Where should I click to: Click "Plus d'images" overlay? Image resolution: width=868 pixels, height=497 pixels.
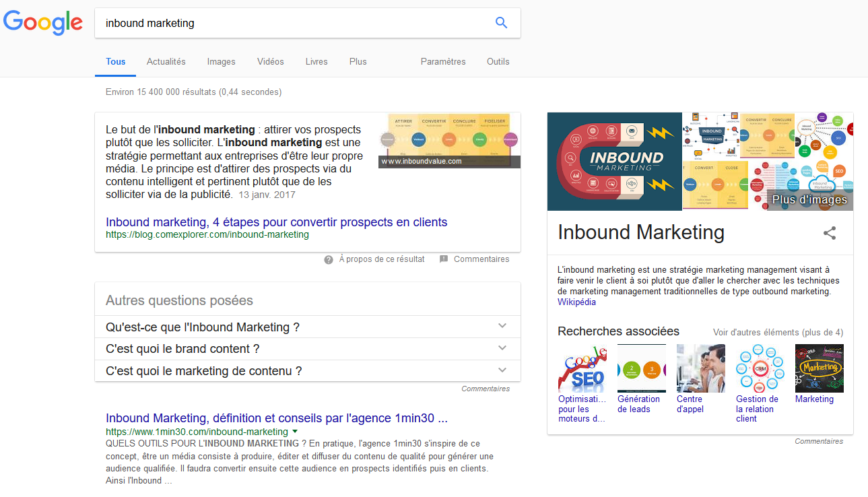click(809, 199)
